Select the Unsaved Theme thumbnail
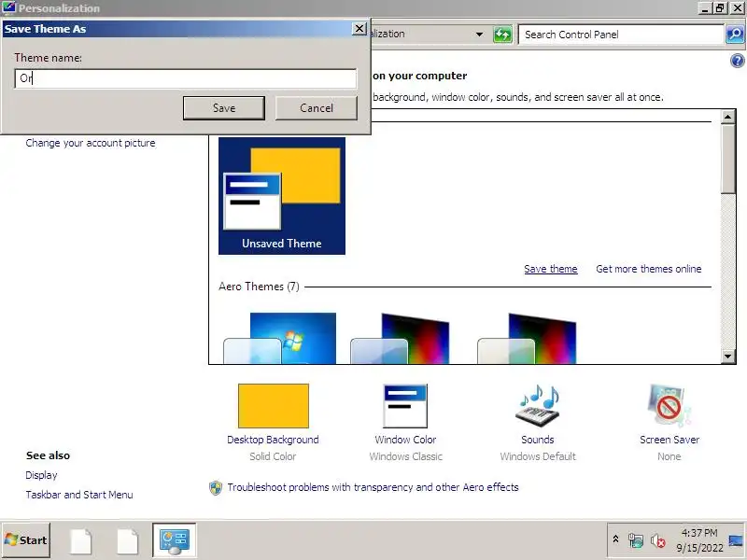 click(282, 196)
